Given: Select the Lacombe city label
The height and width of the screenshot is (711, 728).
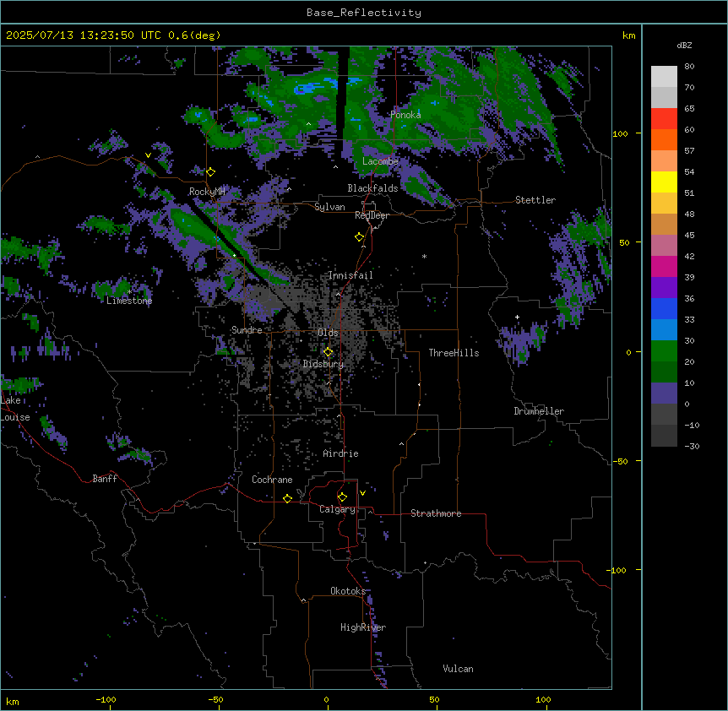Looking at the screenshot, I should click(380, 161).
